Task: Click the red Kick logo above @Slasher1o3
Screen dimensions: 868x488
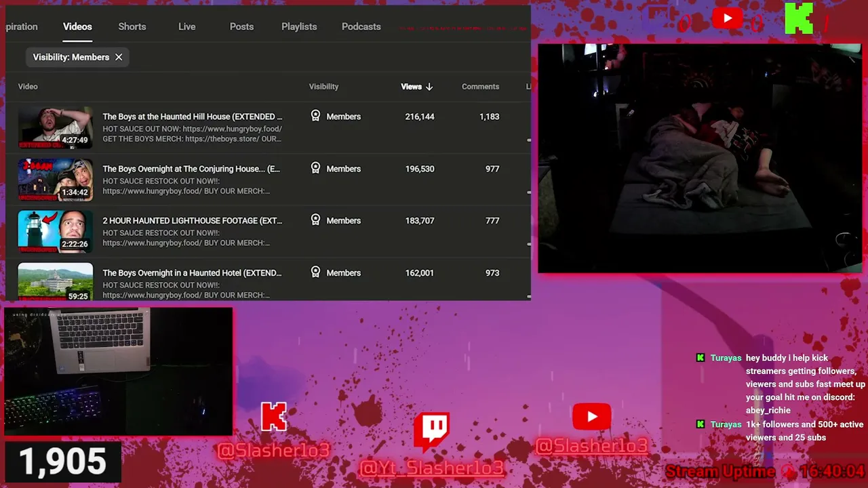Action: pyautogui.click(x=274, y=417)
